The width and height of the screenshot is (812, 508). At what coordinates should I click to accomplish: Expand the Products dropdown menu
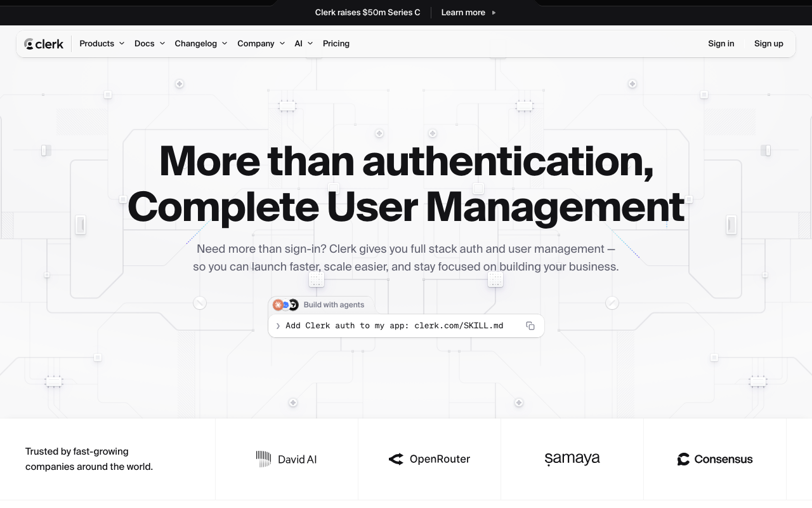coord(101,44)
